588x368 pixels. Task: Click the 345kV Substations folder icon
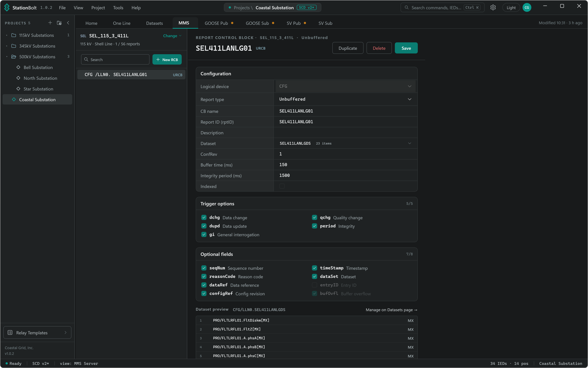tap(14, 46)
